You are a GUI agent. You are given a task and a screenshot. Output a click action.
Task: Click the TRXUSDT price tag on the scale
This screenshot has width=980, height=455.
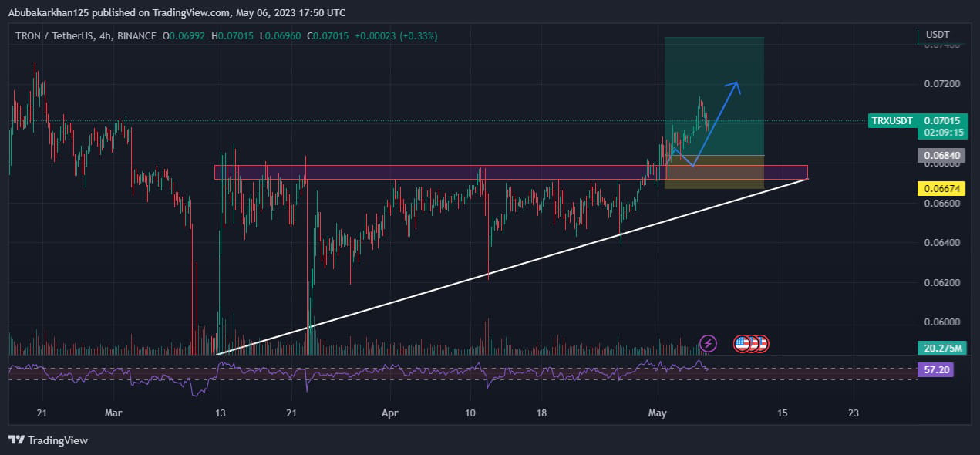click(891, 121)
